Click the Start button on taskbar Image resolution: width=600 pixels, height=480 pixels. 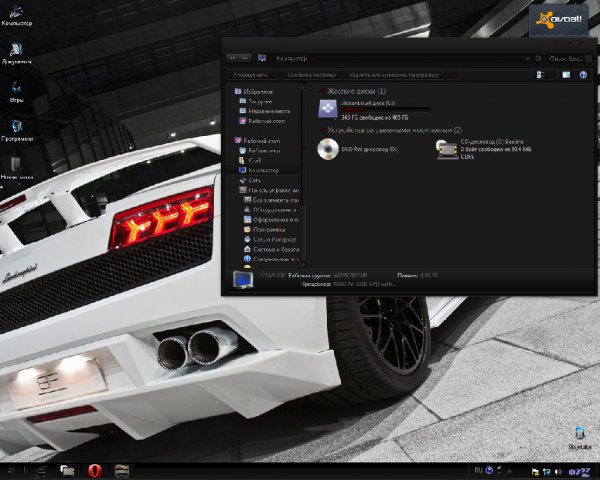tap(12, 471)
